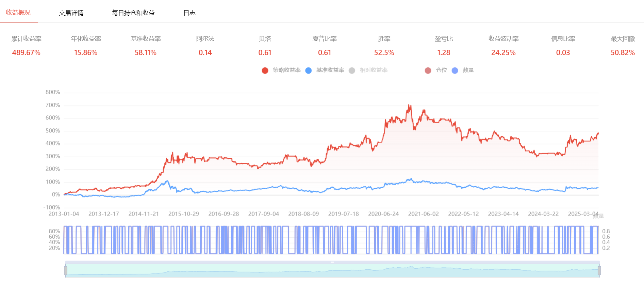Switch to the 收益概况 tab
This screenshot has height=283, width=644.
[x=18, y=13]
